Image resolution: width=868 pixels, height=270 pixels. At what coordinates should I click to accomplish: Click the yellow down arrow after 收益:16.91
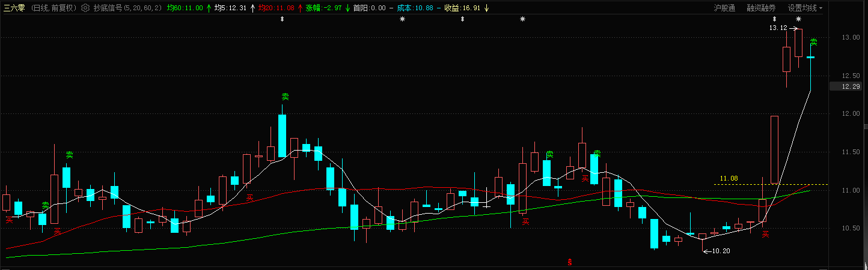point(486,8)
